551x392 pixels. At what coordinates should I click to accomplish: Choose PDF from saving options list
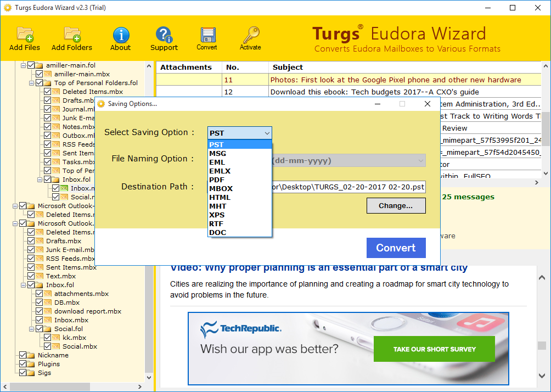pyautogui.click(x=240, y=180)
